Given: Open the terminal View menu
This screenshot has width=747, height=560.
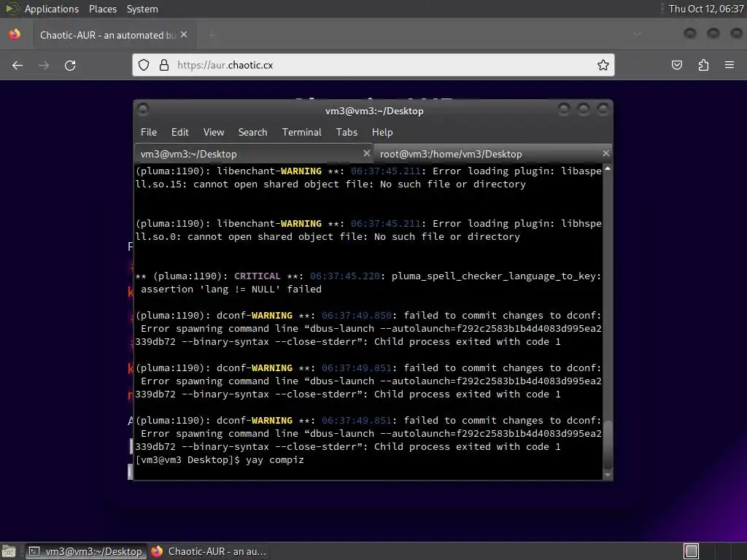Looking at the screenshot, I should (x=214, y=133).
